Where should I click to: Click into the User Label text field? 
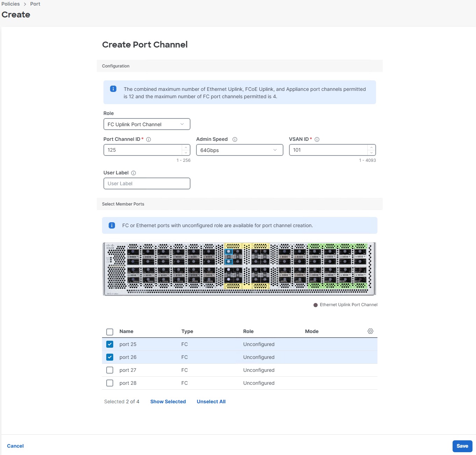coord(147,183)
